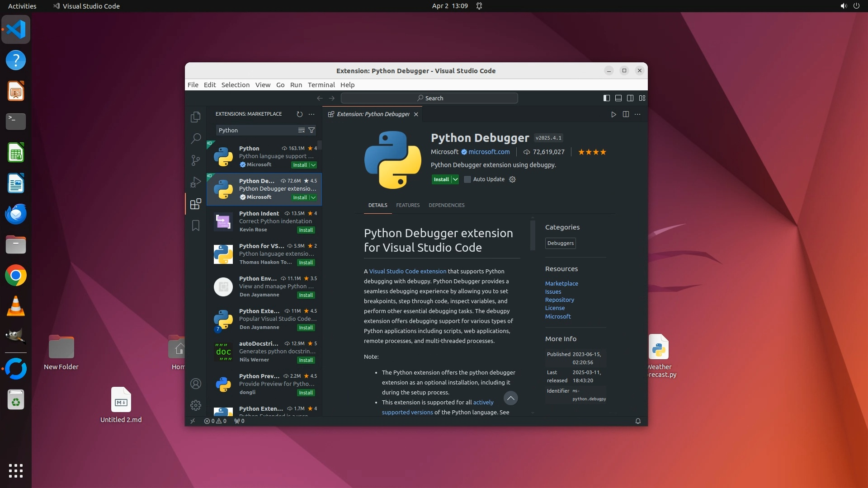Screen dimensions: 868x488
Task: Install the Python Indent extension
Action: [x=306, y=230]
